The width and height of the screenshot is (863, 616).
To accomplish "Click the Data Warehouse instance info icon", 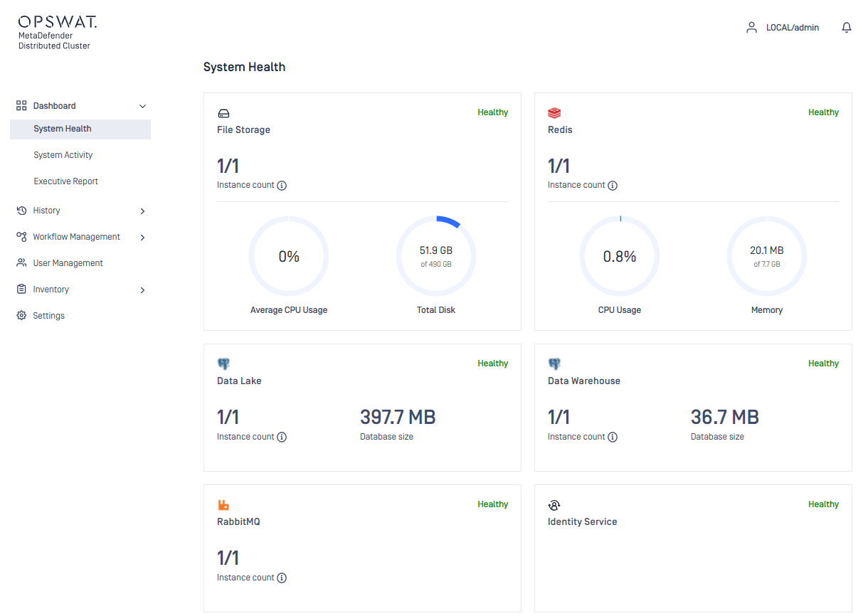I will 613,437.
